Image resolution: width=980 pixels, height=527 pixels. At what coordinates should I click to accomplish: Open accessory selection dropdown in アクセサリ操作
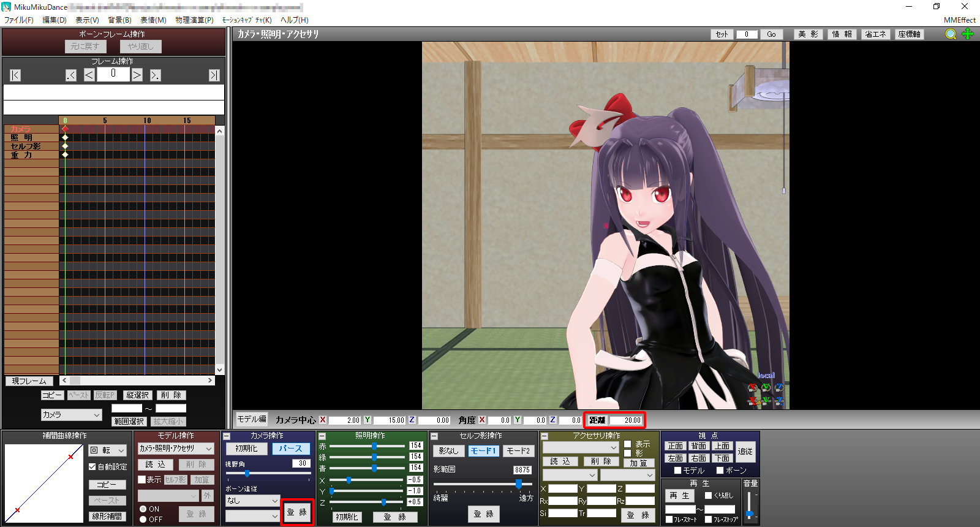(x=581, y=448)
